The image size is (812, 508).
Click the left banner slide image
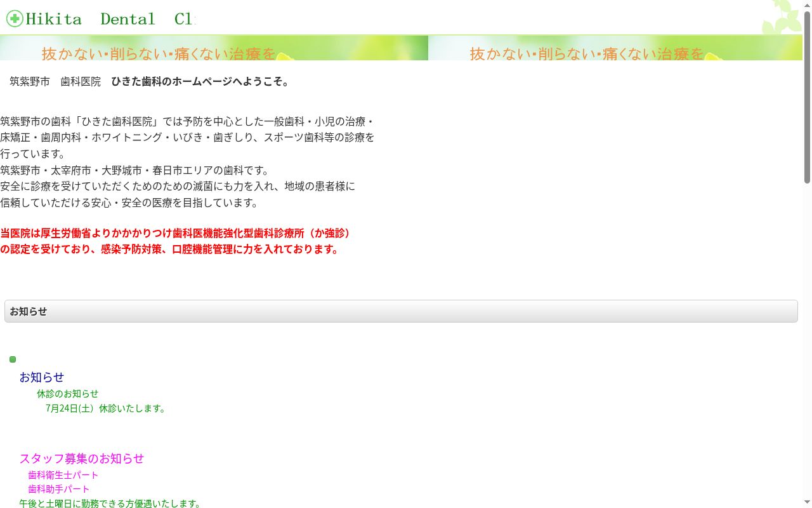coord(214,48)
